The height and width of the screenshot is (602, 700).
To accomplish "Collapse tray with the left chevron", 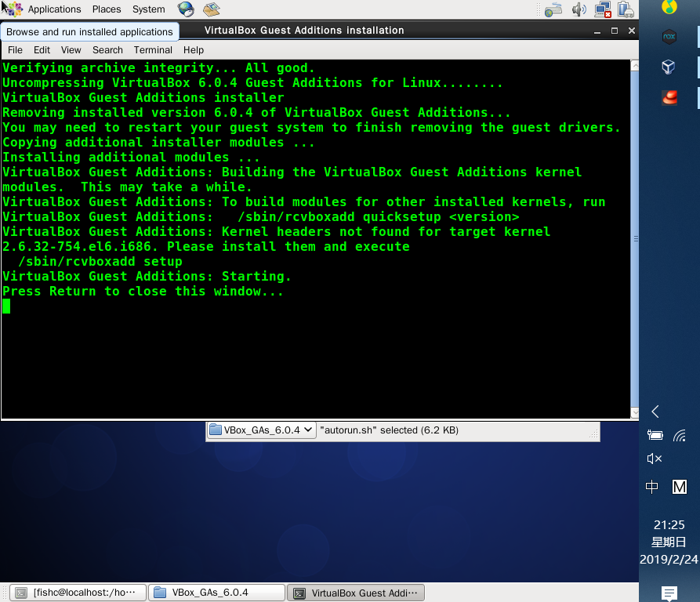I will click(x=655, y=412).
